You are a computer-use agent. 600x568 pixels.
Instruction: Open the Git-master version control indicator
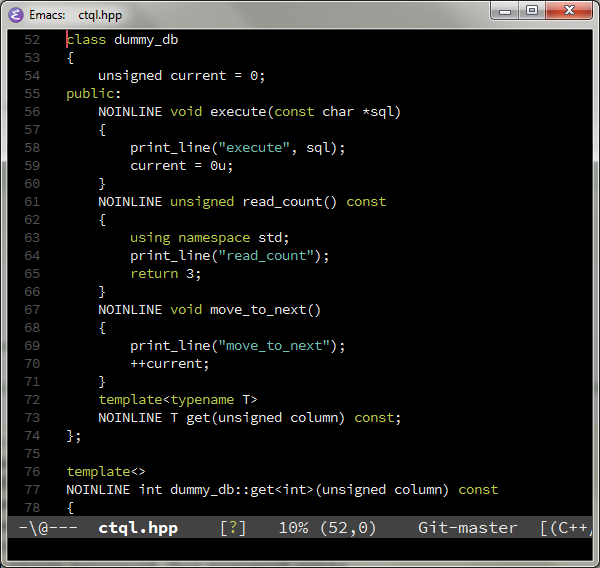point(467,528)
